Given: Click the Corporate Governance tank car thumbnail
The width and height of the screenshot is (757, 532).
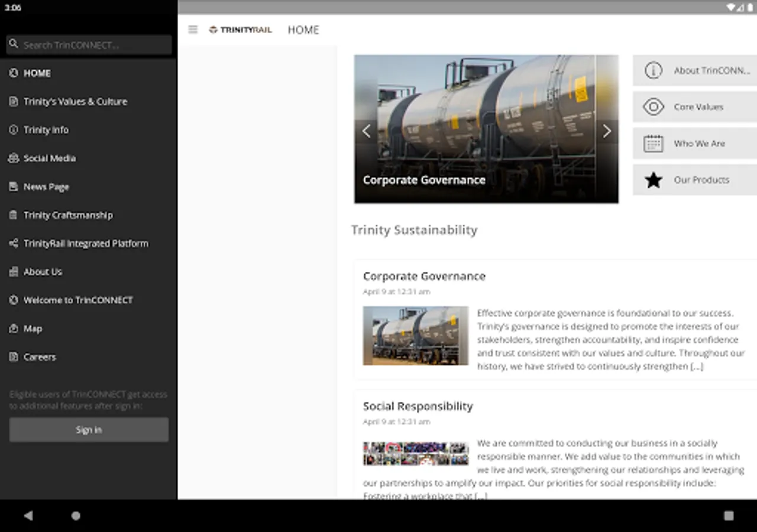Looking at the screenshot, I should pos(415,335).
